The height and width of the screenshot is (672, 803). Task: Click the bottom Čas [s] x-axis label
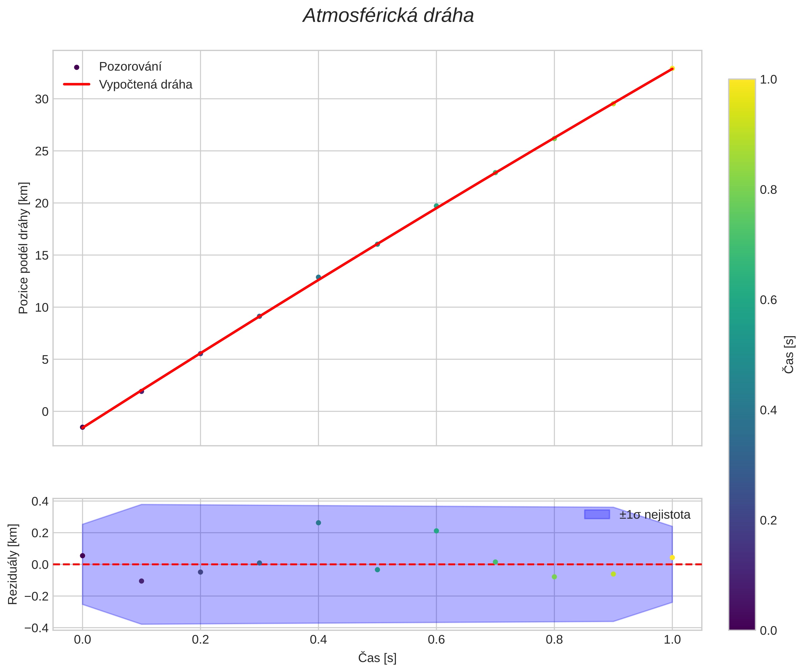coord(377,658)
